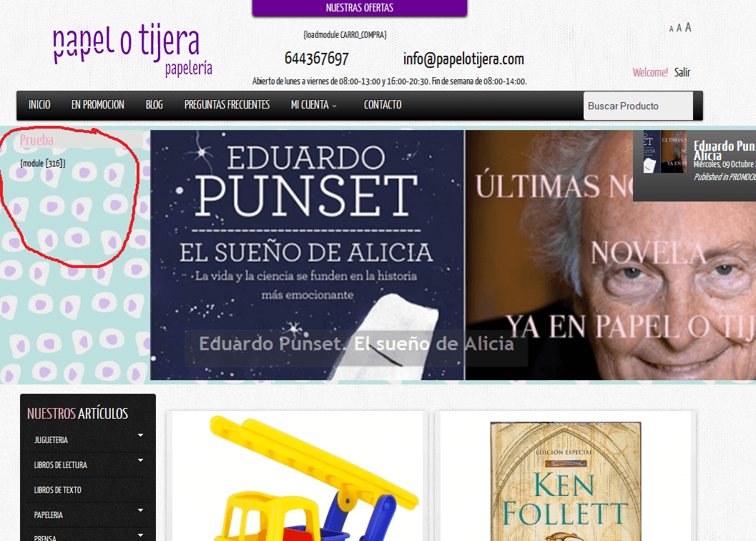Open the CONTACTO menu item
Screen dimensions: 756x541
point(383,104)
